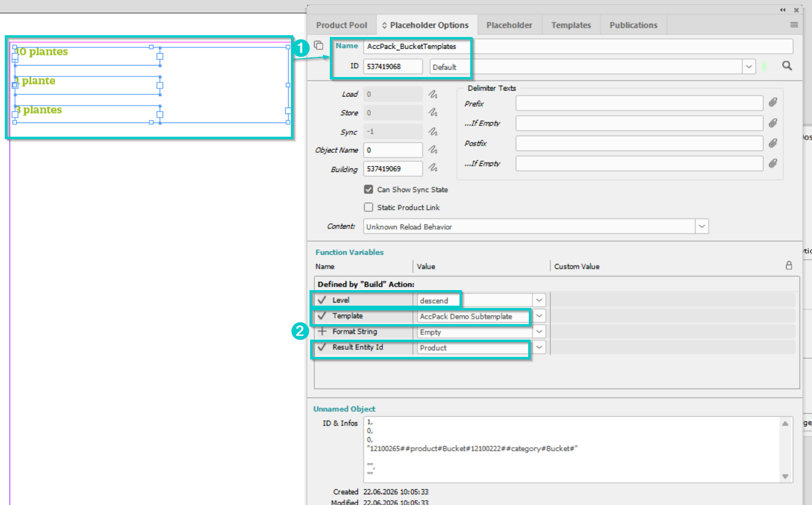812x505 pixels.
Task: Click the lock icon in Function Variables
Action: (x=789, y=266)
